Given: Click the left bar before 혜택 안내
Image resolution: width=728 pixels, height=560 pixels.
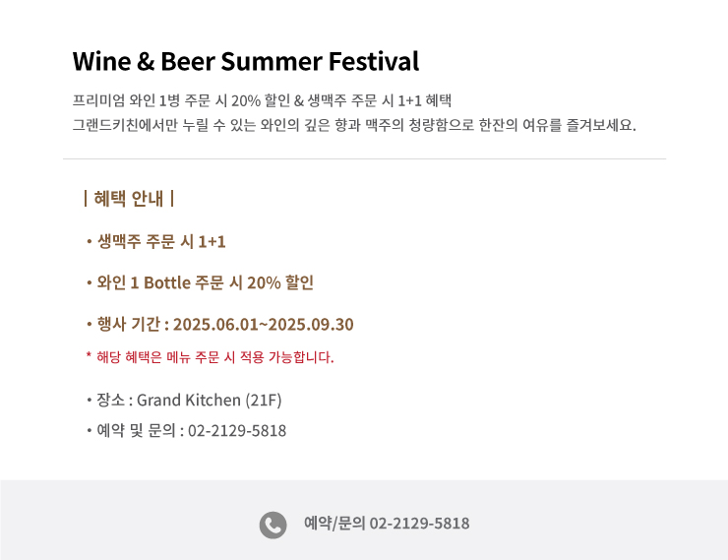Looking at the screenshot, I should coord(86,198).
